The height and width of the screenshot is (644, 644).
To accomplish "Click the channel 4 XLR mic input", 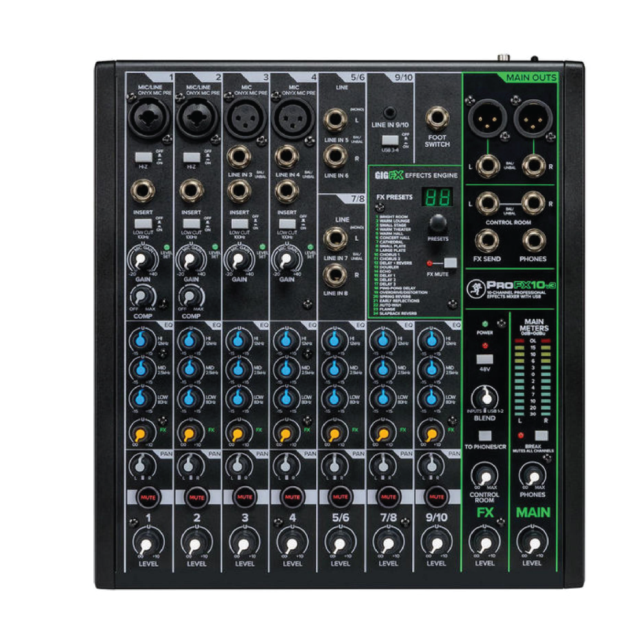I will pyautogui.click(x=292, y=118).
